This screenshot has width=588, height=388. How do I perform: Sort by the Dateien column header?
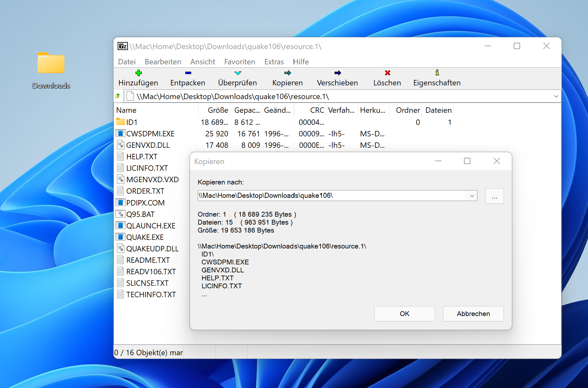[438, 110]
